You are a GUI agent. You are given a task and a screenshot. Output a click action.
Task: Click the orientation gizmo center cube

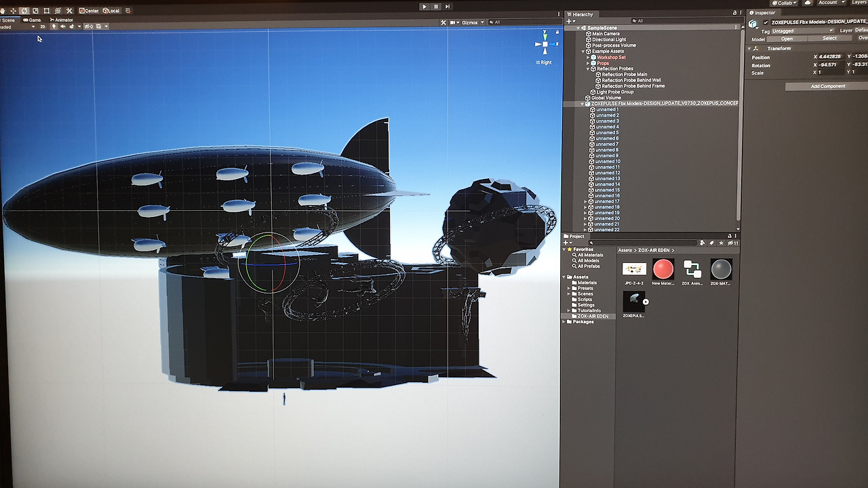point(545,45)
